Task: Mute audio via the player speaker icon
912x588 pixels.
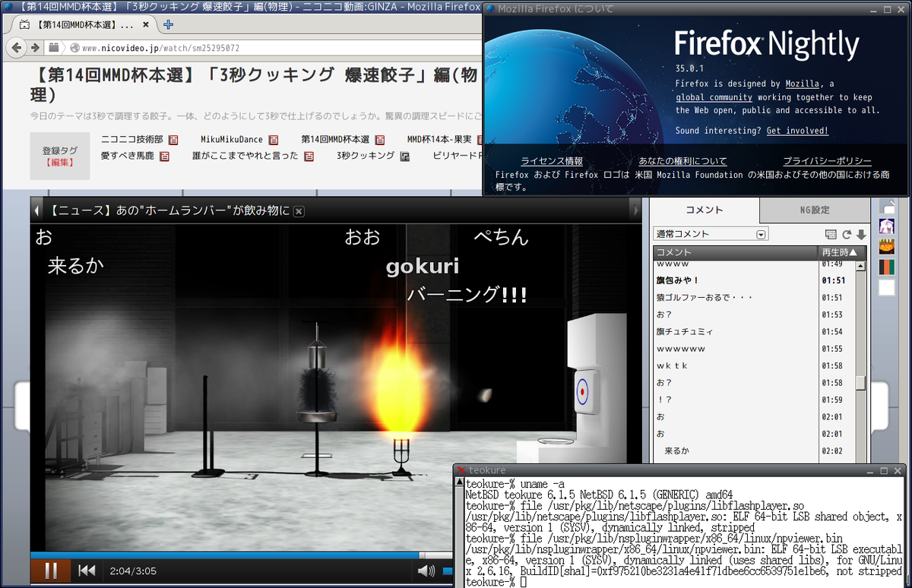Action: pos(426,571)
